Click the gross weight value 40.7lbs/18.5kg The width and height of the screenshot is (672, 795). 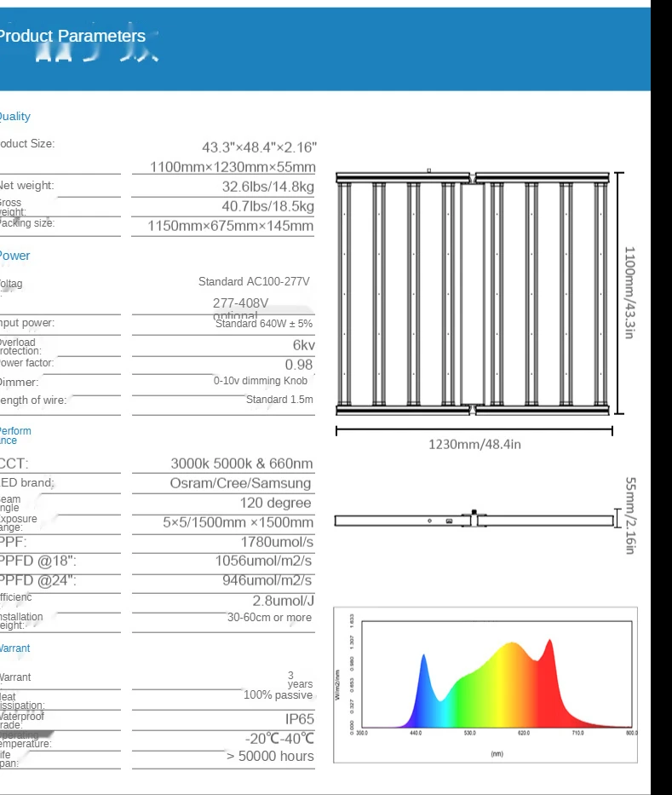[267, 206]
